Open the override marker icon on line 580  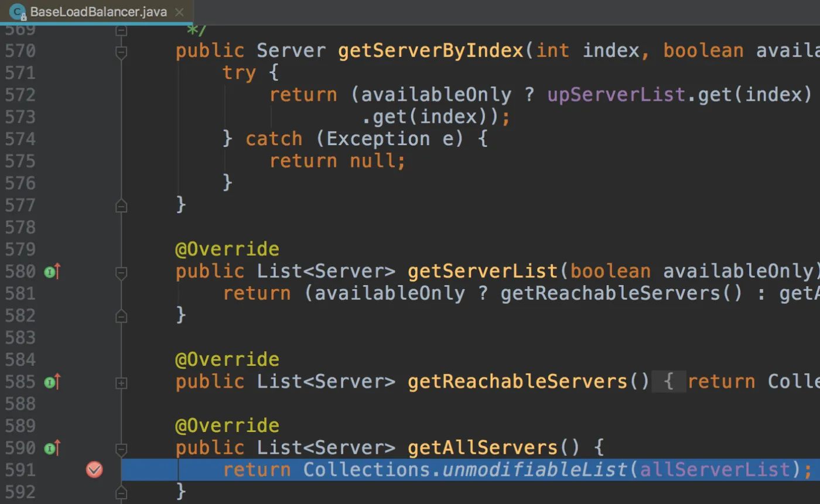pos(53,272)
